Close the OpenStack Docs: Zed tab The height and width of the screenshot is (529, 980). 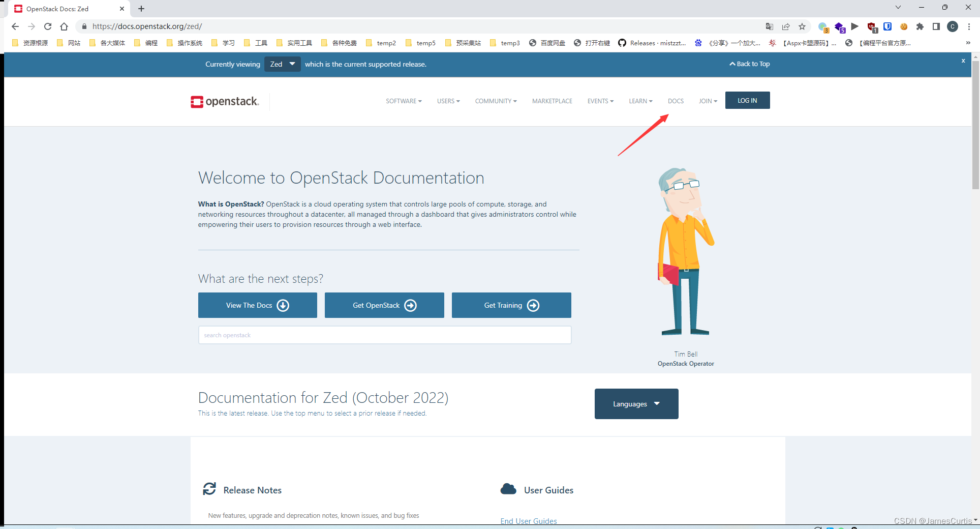click(122, 9)
